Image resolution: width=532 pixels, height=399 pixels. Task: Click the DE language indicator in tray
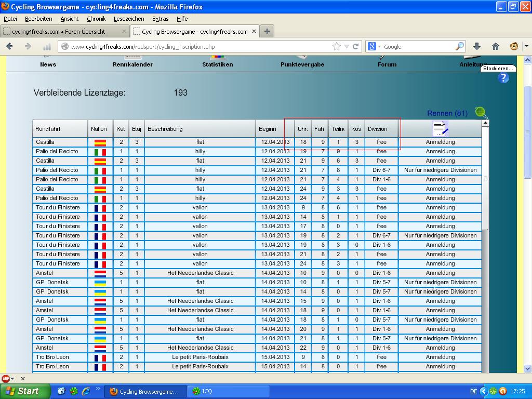point(473,391)
